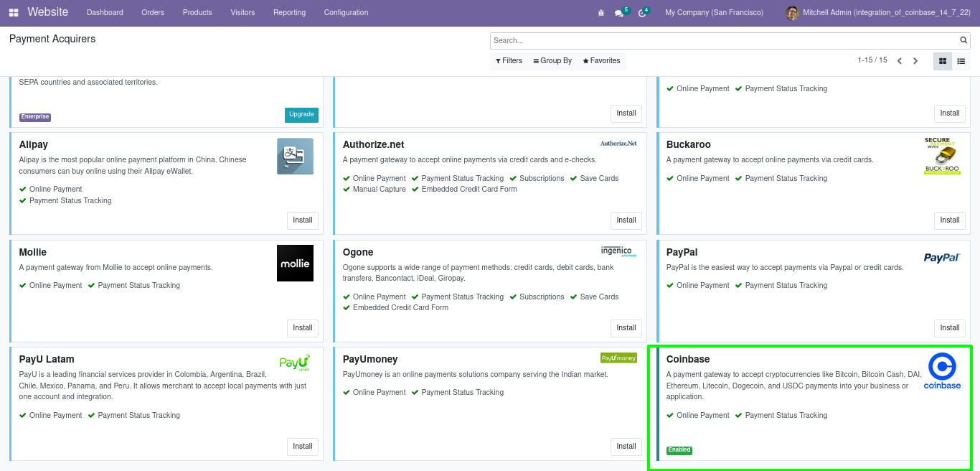Screen dimensions: 980x471
Task: Open the Filters dropdown
Action: click(x=508, y=61)
